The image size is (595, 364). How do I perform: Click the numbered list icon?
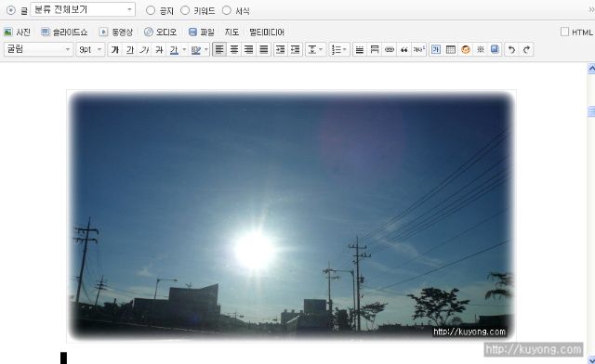point(336,49)
